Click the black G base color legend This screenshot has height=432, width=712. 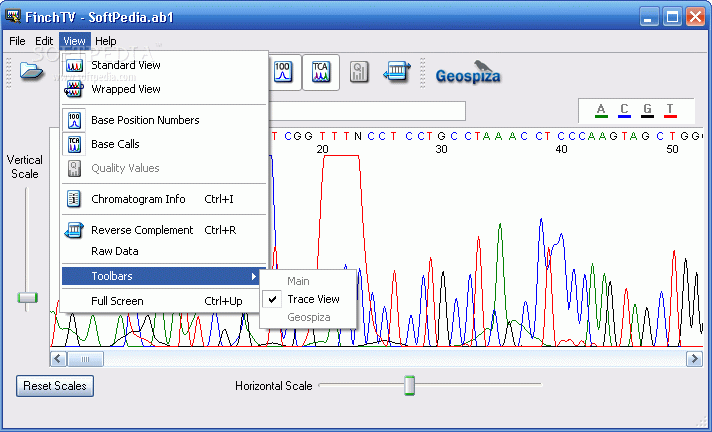(x=648, y=110)
